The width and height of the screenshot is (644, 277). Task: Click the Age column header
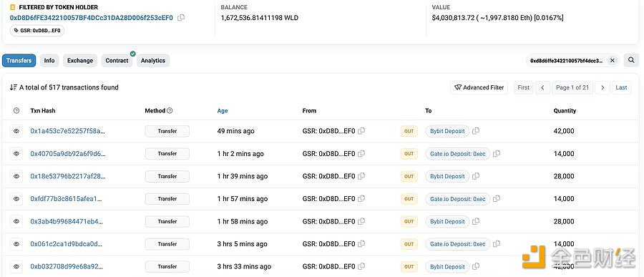(223, 110)
